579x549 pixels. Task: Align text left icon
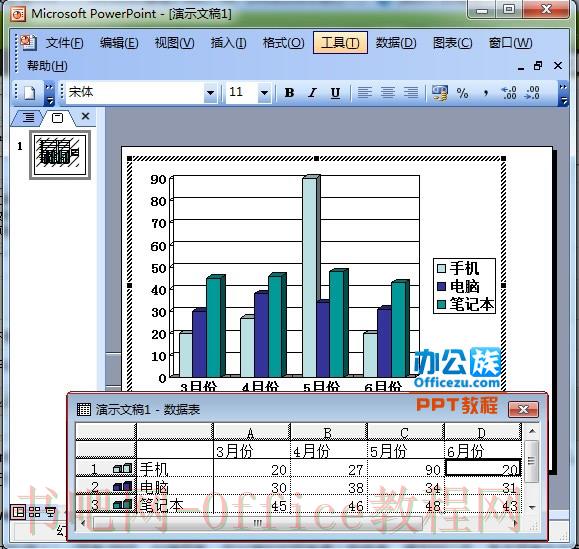click(364, 93)
